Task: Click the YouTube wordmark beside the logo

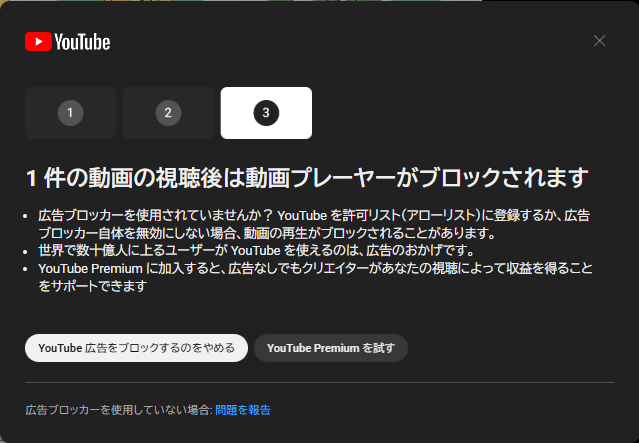Action: click(82, 41)
